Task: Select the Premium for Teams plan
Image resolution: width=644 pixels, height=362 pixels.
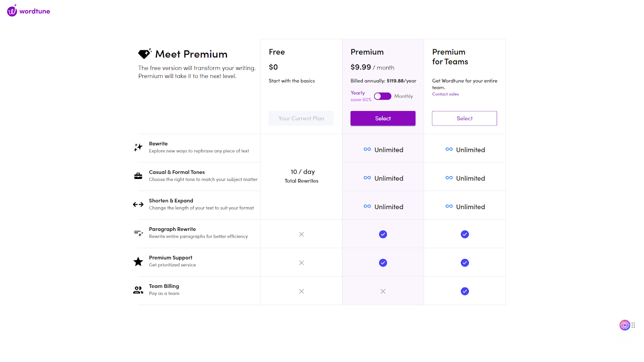Action: [x=464, y=118]
